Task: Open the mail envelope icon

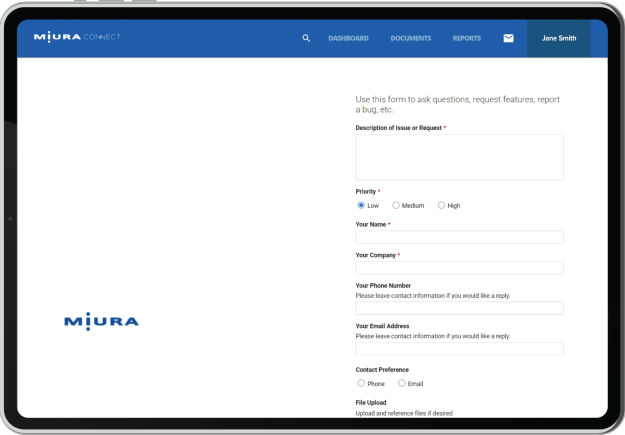Action: point(508,38)
